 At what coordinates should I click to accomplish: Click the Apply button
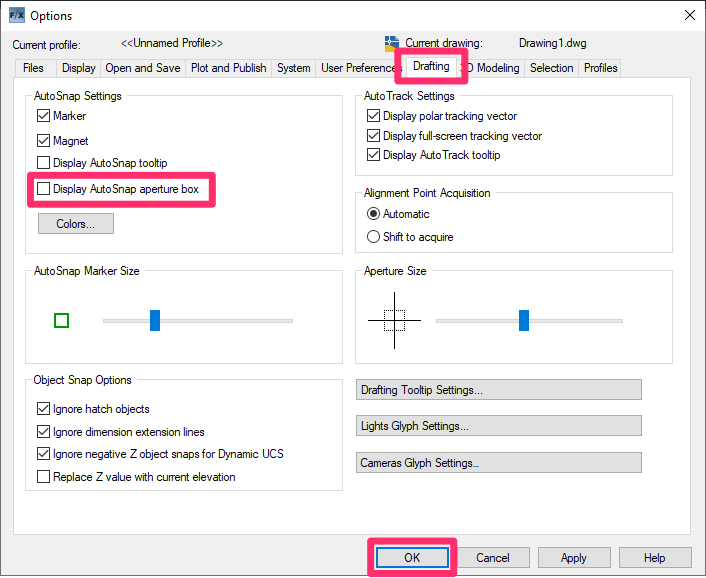[x=574, y=558]
